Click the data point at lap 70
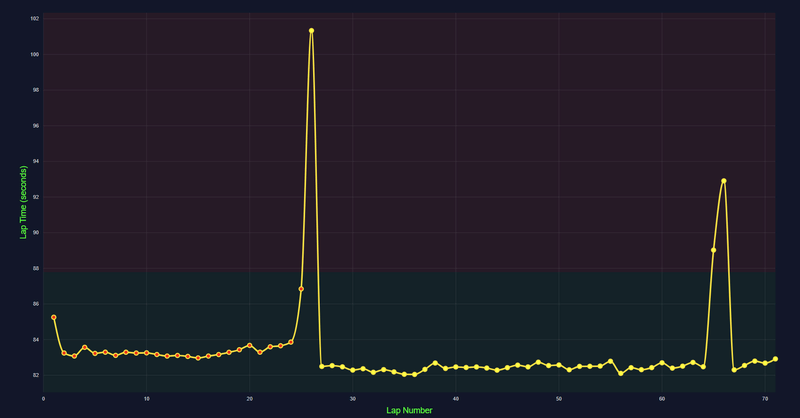Screen dimensions: 800x418 [x=765, y=363]
